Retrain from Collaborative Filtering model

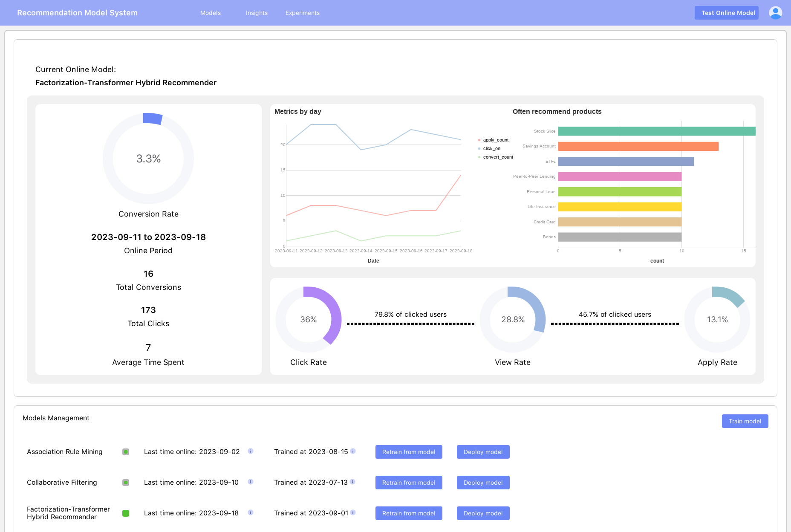tap(409, 483)
